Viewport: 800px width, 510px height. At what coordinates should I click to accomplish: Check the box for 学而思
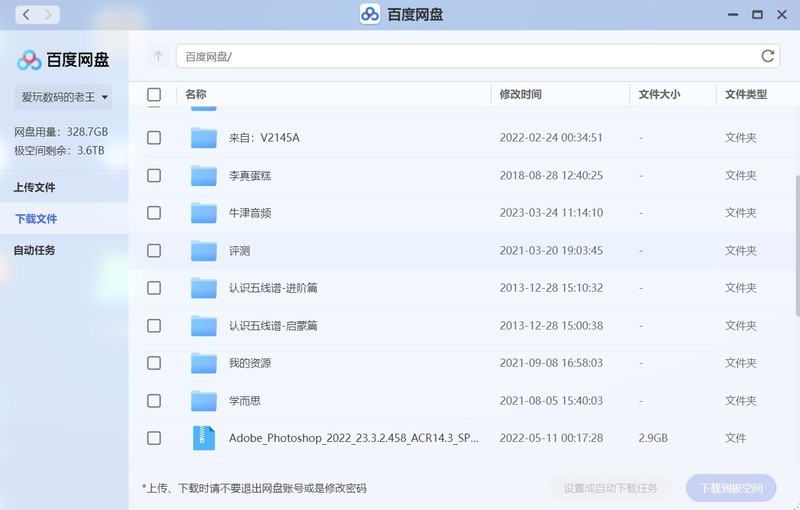(154, 401)
